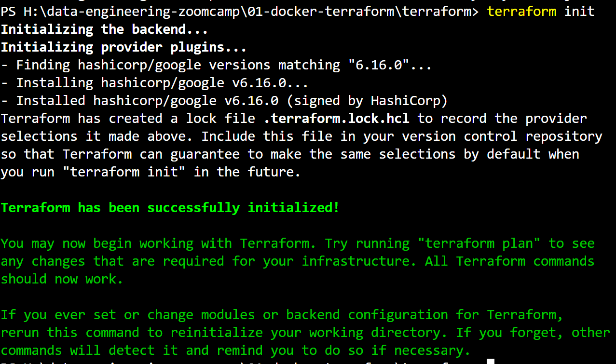Click the words "version control repository"
The image size is (616, 364).
click(502, 136)
